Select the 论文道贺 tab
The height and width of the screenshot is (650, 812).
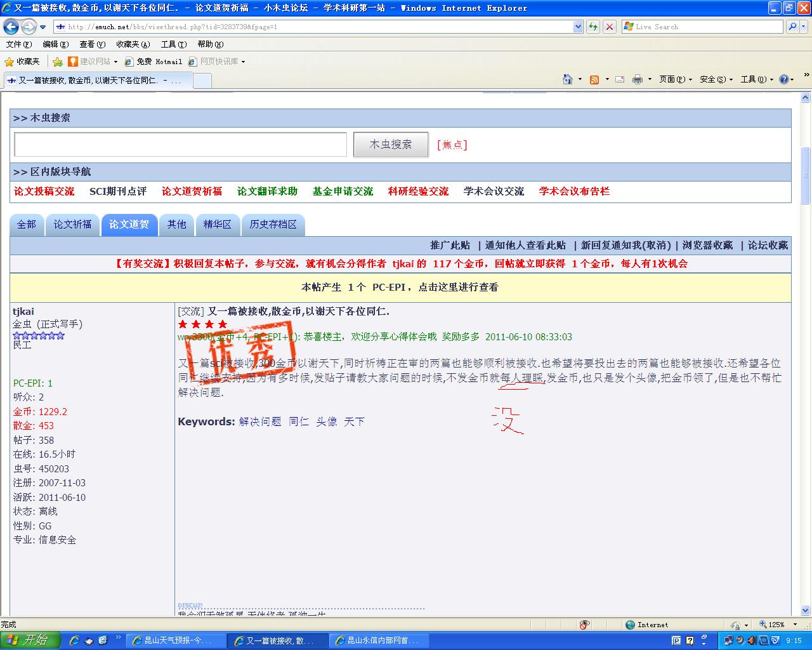[x=129, y=225]
